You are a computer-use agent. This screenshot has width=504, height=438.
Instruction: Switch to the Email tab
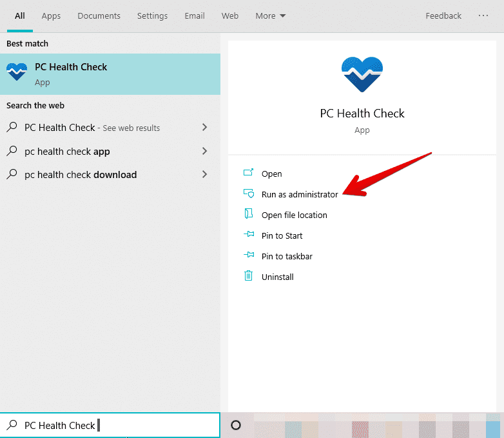(195, 15)
